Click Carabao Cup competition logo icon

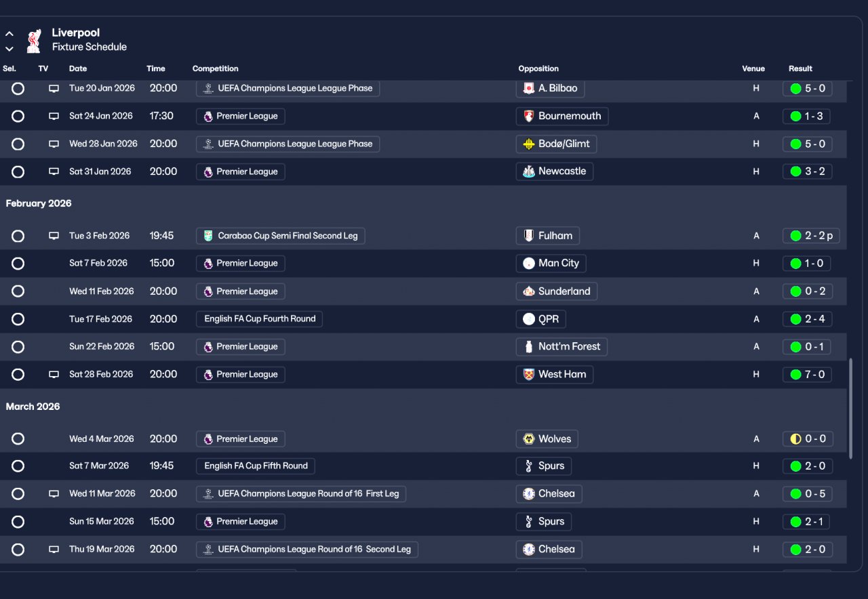point(208,236)
